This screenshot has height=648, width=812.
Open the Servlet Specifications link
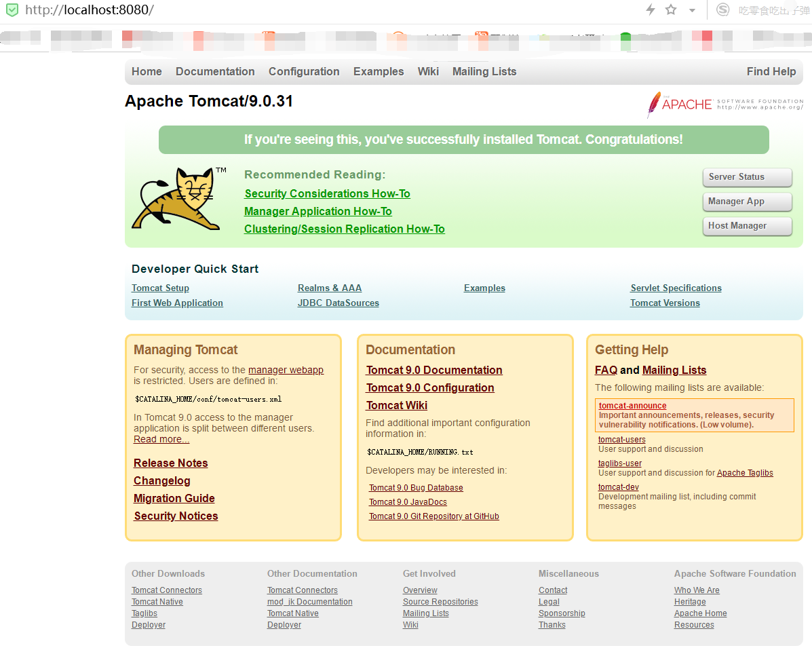click(x=676, y=288)
